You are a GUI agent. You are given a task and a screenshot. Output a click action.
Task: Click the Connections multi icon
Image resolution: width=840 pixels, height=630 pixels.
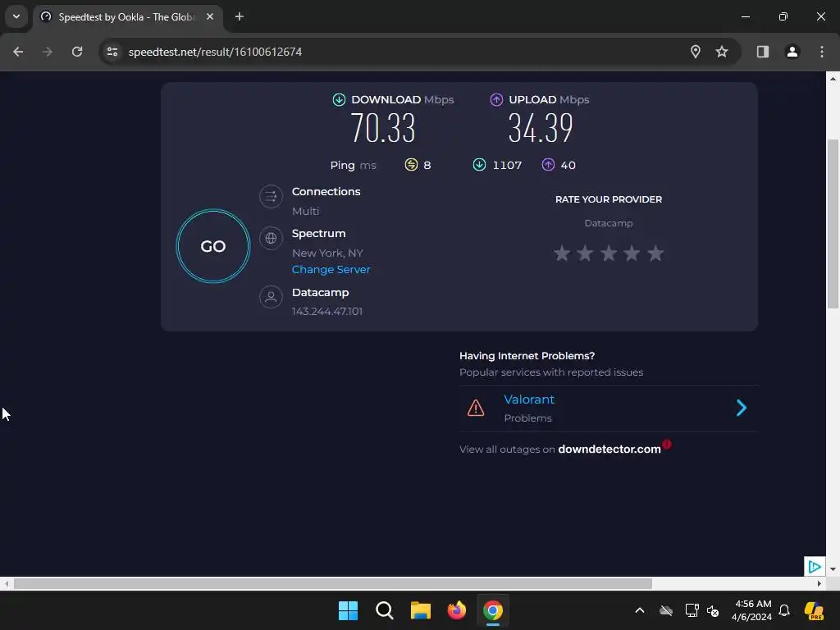tap(271, 196)
